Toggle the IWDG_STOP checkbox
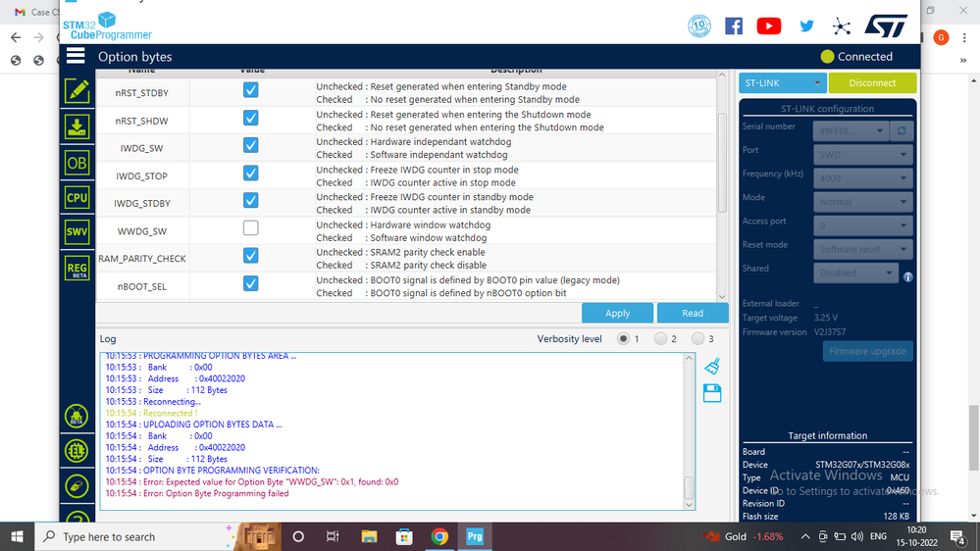 pyautogui.click(x=250, y=173)
